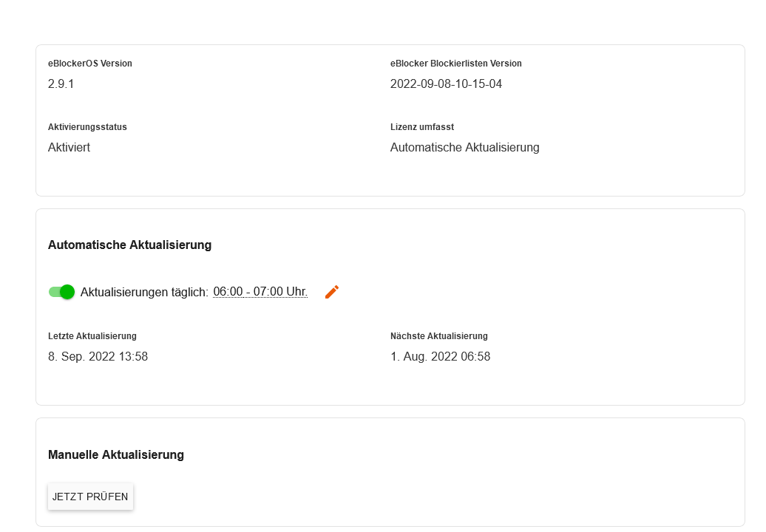
Task: Click the Nächste Aktualisierung label
Action: [438, 335]
